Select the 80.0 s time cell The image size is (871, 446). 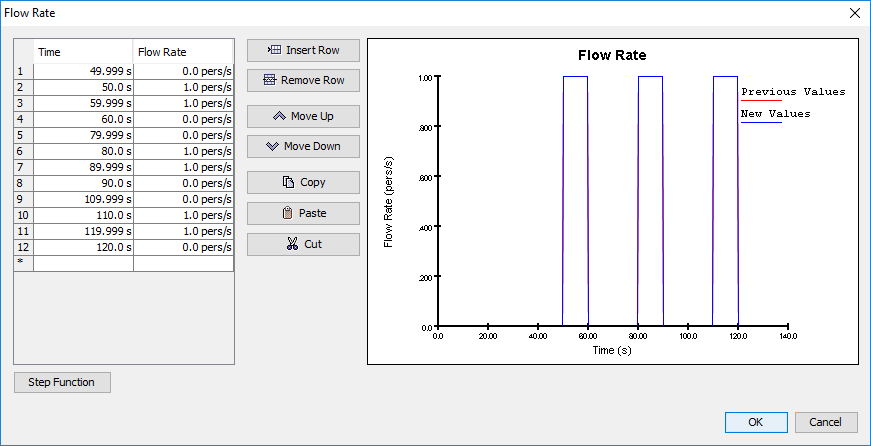(83, 151)
